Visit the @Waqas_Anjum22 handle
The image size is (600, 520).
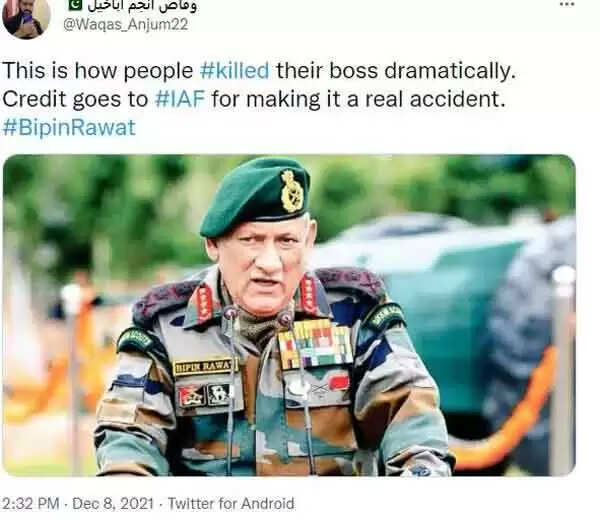pos(126,24)
